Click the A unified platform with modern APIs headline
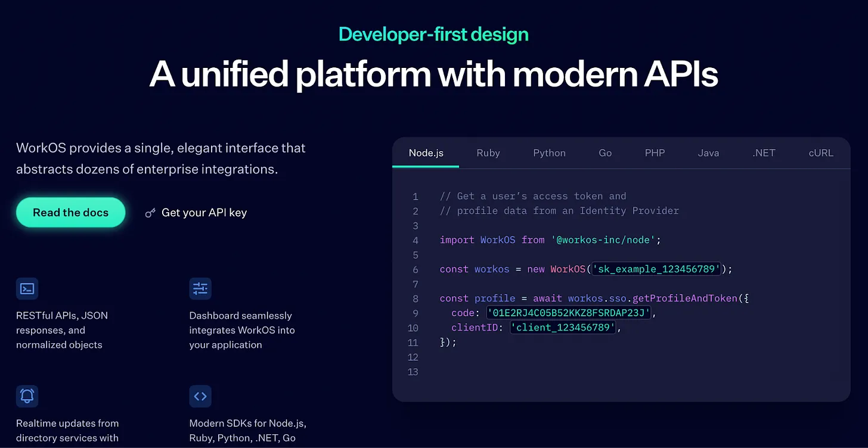 433,74
